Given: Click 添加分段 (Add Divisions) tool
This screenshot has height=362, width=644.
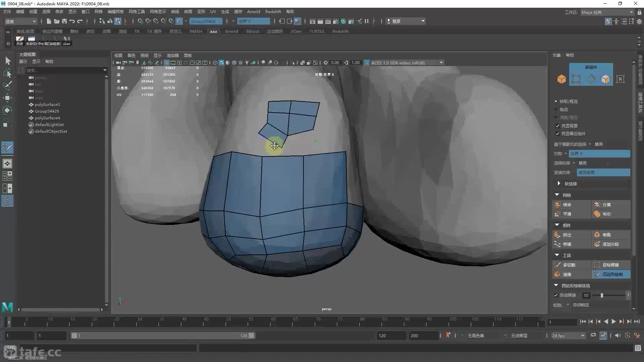Looking at the screenshot, I should [611, 244].
